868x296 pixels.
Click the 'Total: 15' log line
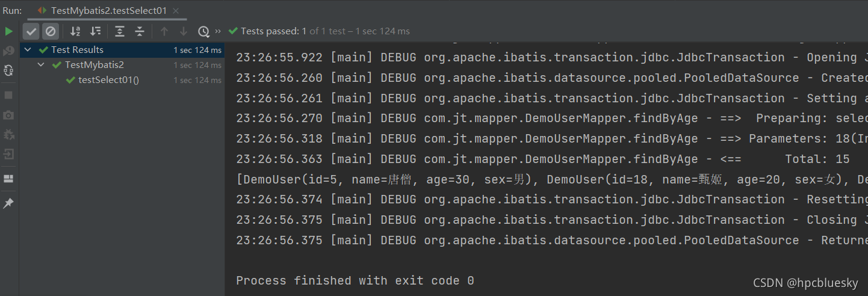(543, 159)
